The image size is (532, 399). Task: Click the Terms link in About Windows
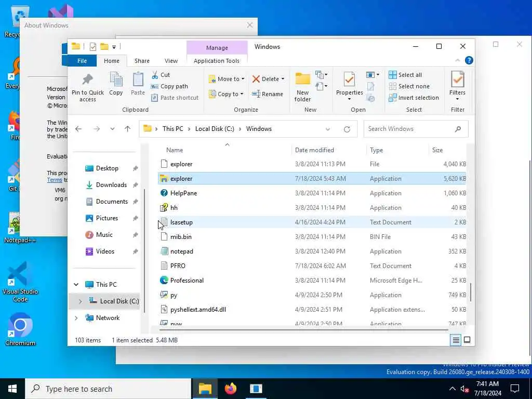click(x=54, y=180)
